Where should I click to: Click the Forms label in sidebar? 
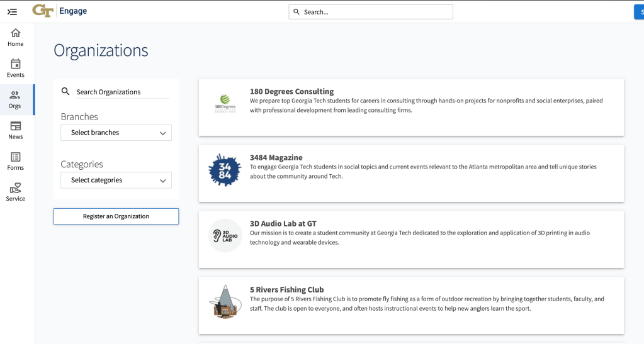click(x=16, y=167)
